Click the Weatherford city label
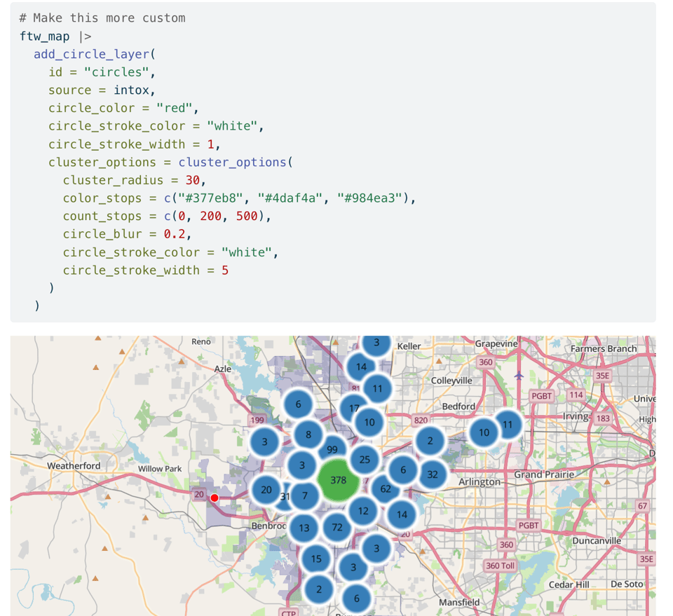This screenshot has height=616, width=673. coord(74,465)
